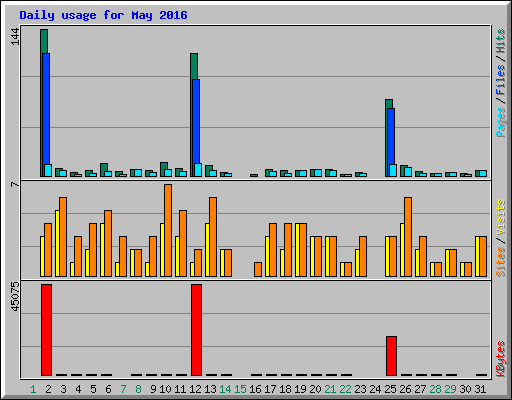Click day label '1' on the x-axis

pyautogui.click(x=33, y=389)
